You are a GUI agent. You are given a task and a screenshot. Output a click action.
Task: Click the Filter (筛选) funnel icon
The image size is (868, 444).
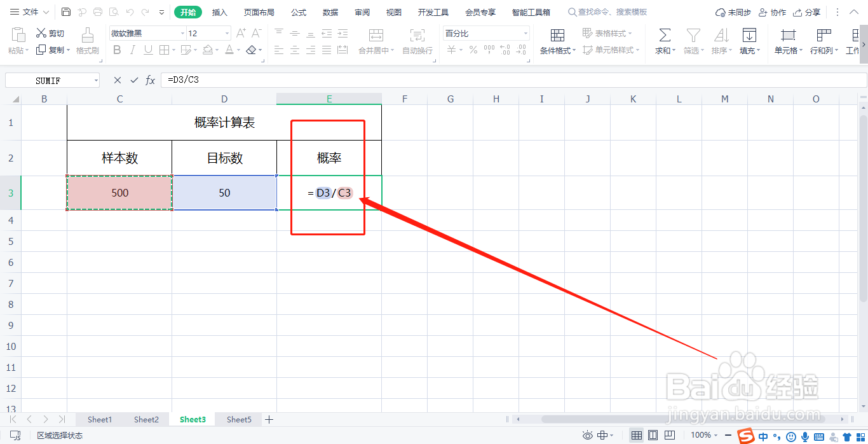(693, 35)
